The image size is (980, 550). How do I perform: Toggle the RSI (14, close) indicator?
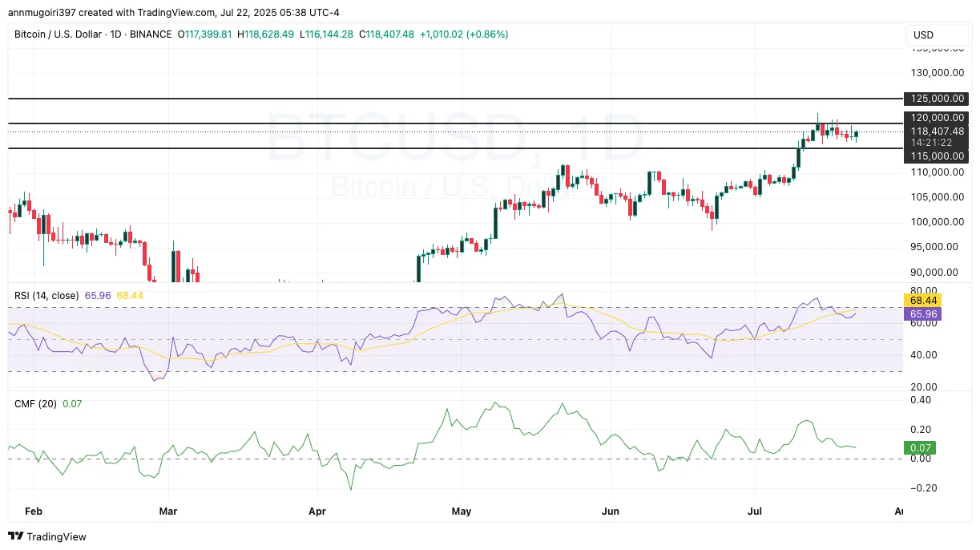(48, 296)
